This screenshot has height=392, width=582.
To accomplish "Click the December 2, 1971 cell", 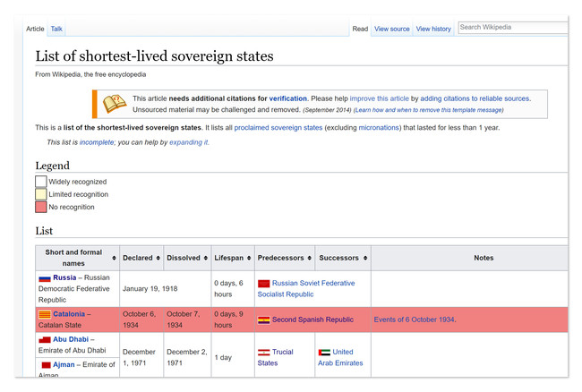I will click(x=187, y=357).
